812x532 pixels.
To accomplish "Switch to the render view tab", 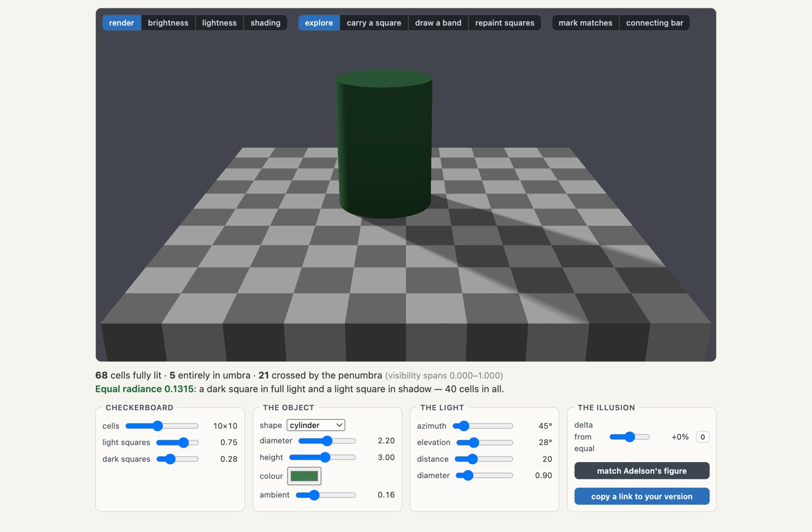I will [121, 23].
